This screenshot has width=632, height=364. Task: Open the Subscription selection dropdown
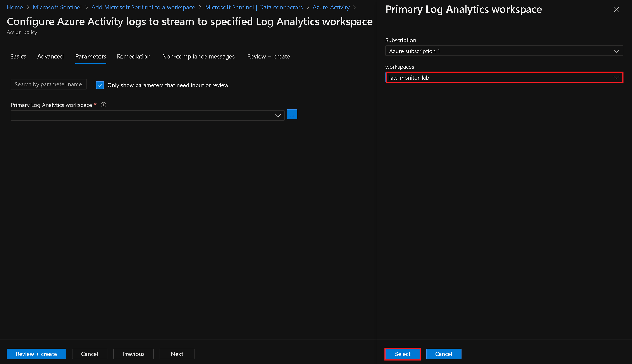tap(504, 51)
